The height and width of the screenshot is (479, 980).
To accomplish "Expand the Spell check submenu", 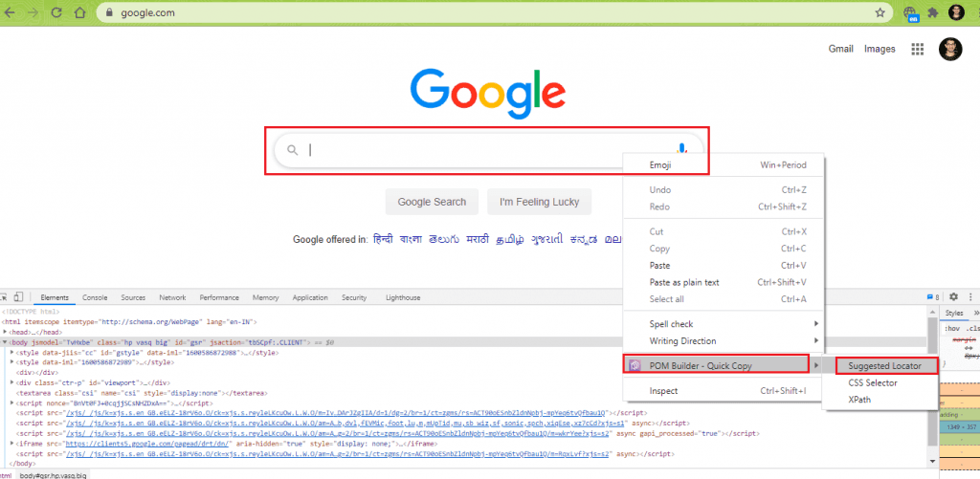I will (724, 323).
